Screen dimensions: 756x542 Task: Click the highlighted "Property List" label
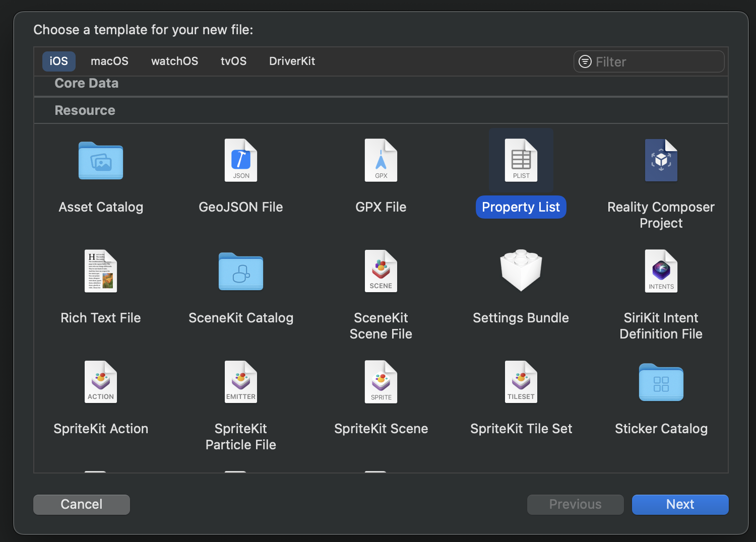pyautogui.click(x=521, y=207)
